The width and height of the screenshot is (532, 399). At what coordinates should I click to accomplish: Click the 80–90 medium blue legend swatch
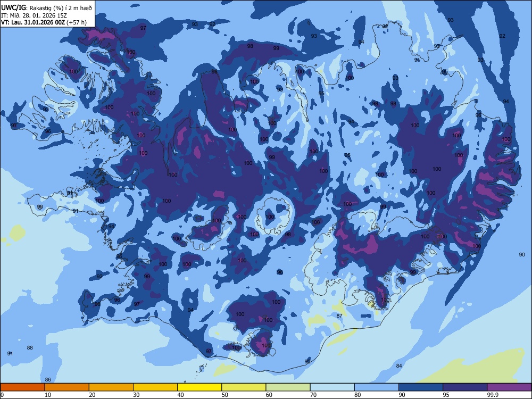(x=377, y=387)
